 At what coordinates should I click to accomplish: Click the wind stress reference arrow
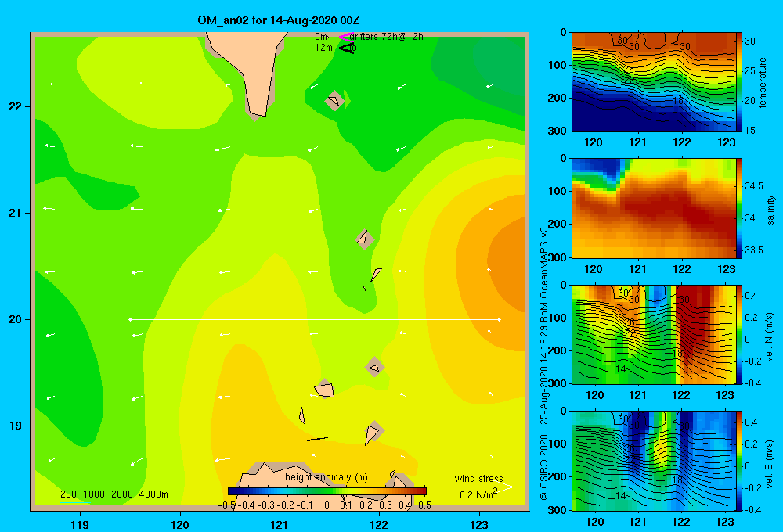point(481,487)
